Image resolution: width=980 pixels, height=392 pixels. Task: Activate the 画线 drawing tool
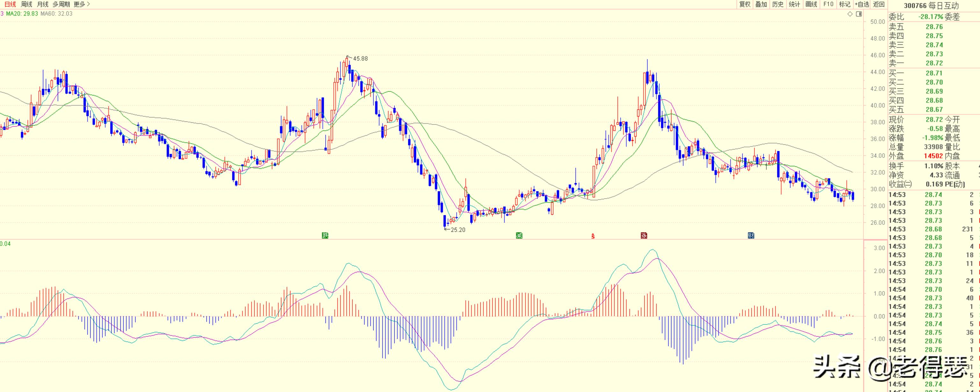point(811,4)
